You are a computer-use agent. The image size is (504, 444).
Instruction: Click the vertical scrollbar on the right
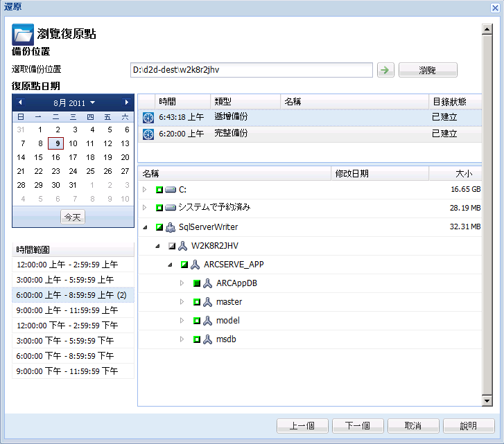pyautogui.click(x=487, y=208)
